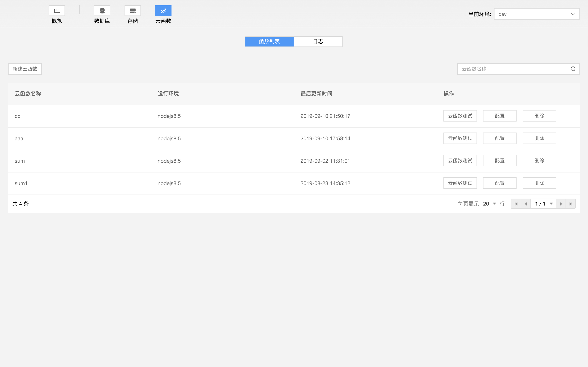Open the 概览 overview chart icon
Image resolution: width=588 pixels, height=367 pixels.
57,11
